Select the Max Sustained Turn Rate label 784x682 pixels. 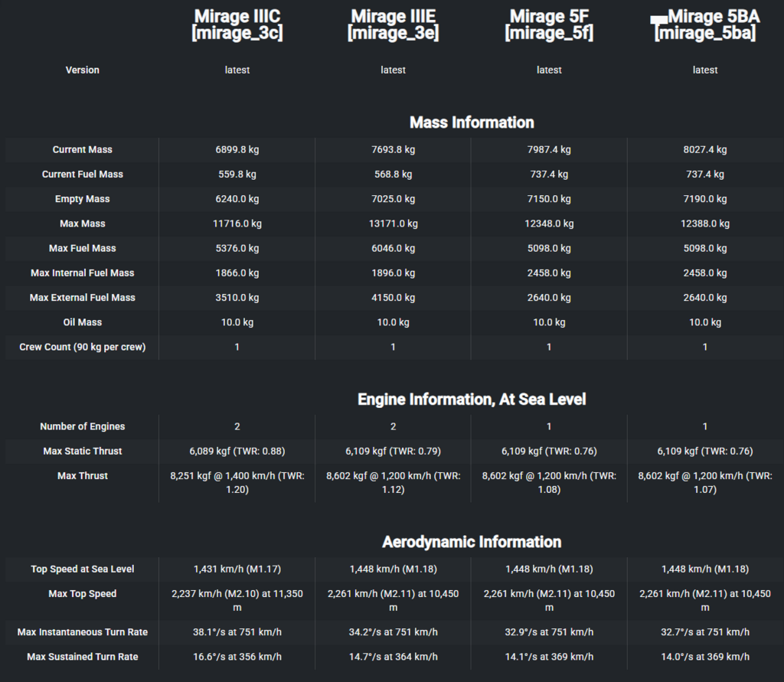point(83,657)
